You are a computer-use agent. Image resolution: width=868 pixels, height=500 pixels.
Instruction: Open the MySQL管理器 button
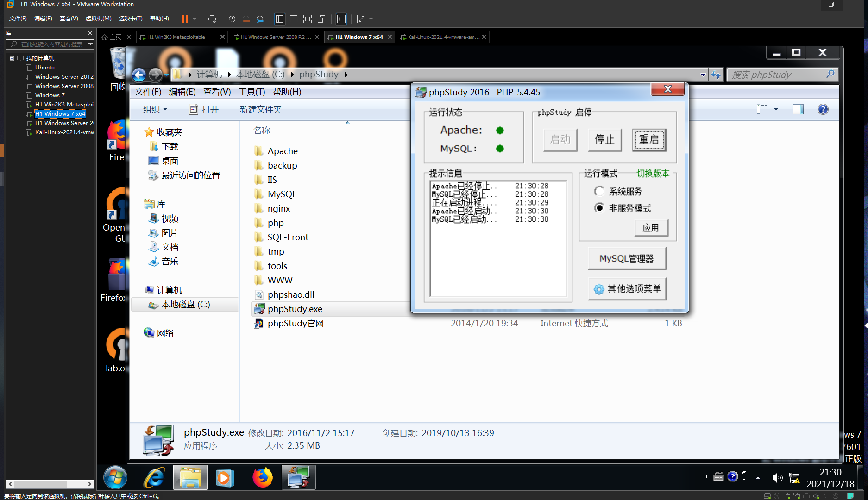click(627, 258)
